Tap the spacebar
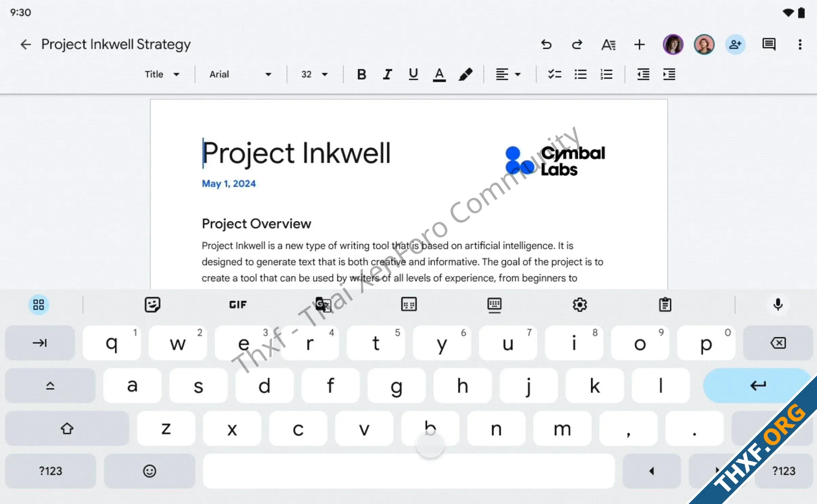Viewport: 817px width, 504px height. 409,471
